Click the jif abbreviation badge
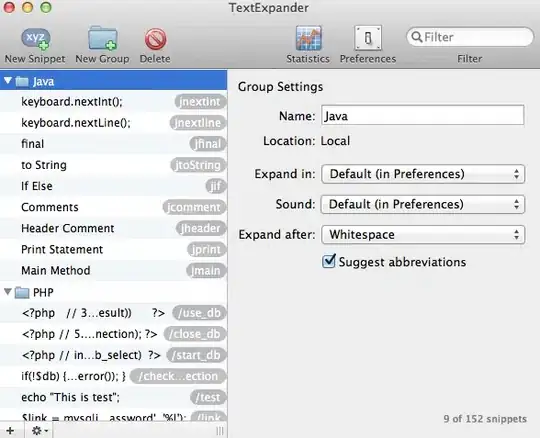Screen dimensions: 540x438 (x=216, y=186)
